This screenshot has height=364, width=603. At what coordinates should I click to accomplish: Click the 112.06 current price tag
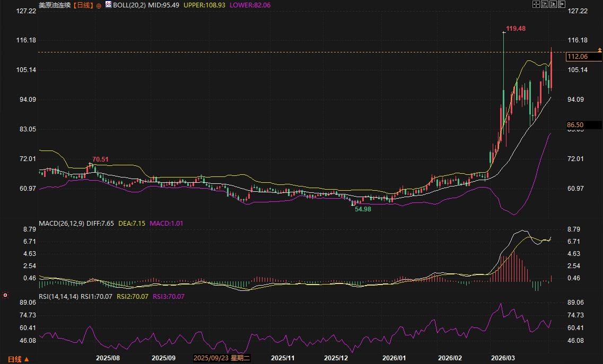[x=578, y=57]
